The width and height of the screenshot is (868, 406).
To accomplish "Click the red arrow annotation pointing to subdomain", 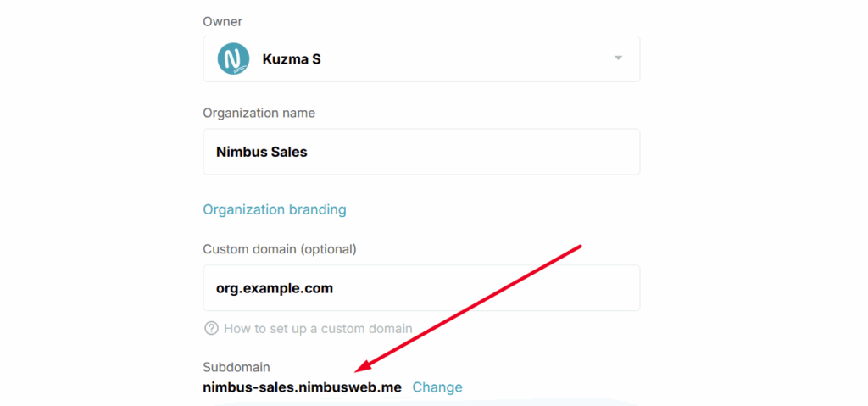I will (468, 309).
